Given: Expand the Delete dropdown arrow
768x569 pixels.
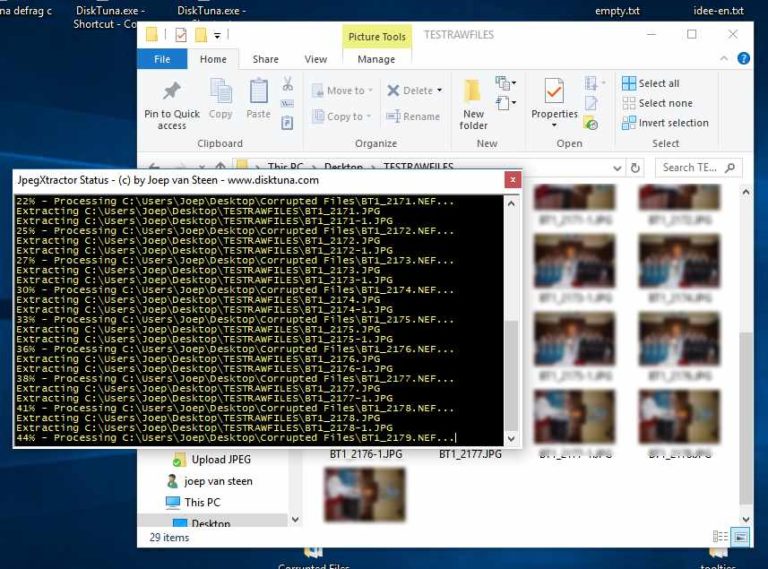Looking at the screenshot, I should coord(439,90).
